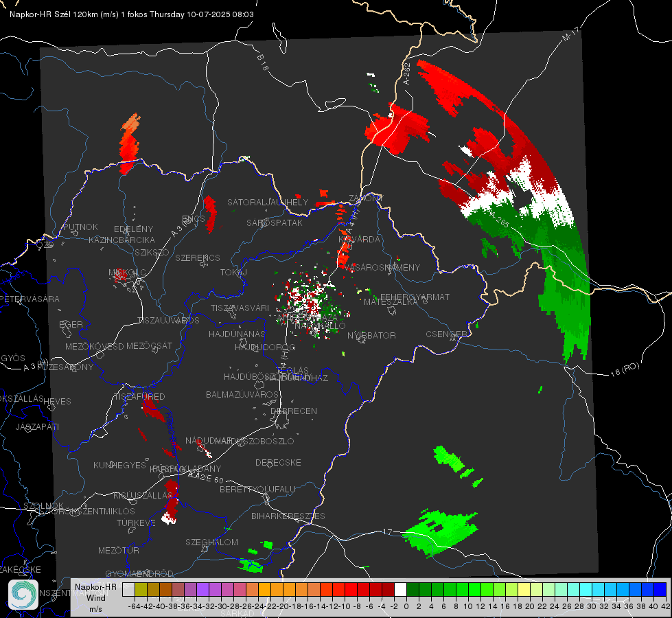Select the ENCS label
672x618 pixels.
194,219
